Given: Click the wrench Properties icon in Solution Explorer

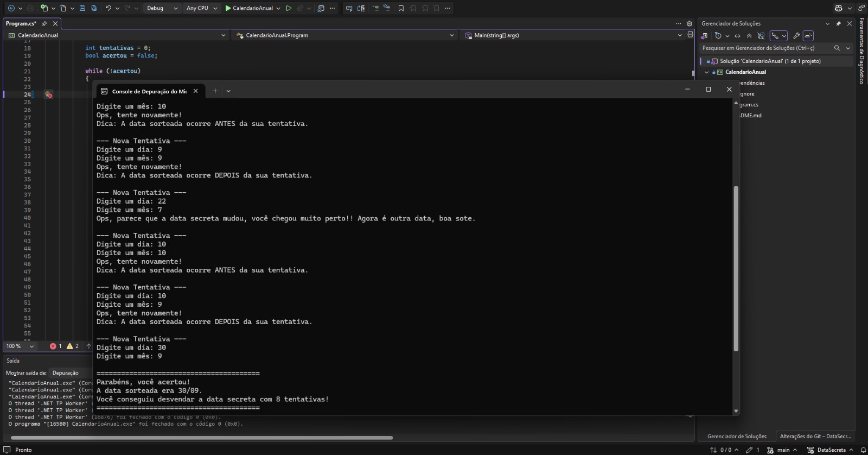Looking at the screenshot, I should tap(796, 36).
